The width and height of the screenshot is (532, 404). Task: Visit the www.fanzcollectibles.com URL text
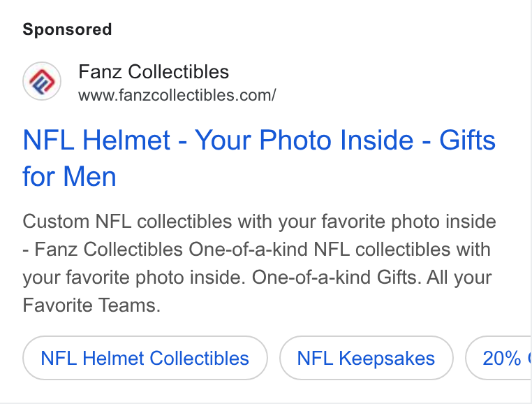[x=177, y=95]
